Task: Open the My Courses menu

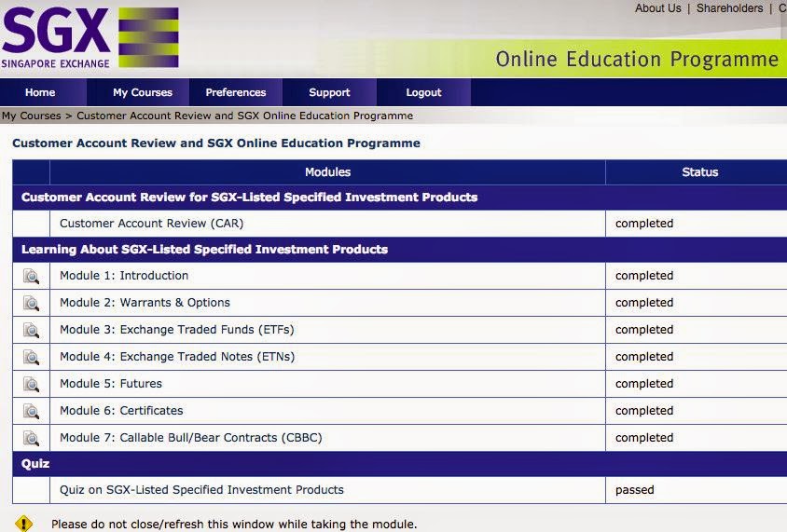Action: coord(143,92)
